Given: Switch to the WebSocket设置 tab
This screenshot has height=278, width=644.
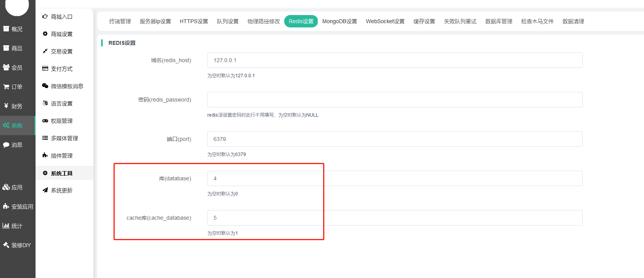Looking at the screenshot, I should click(x=385, y=21).
